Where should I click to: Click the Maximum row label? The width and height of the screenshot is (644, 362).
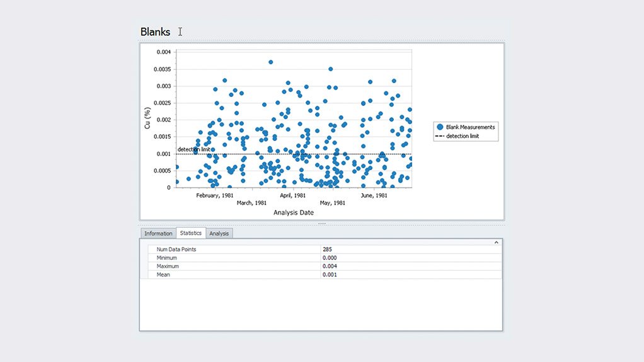(168, 266)
